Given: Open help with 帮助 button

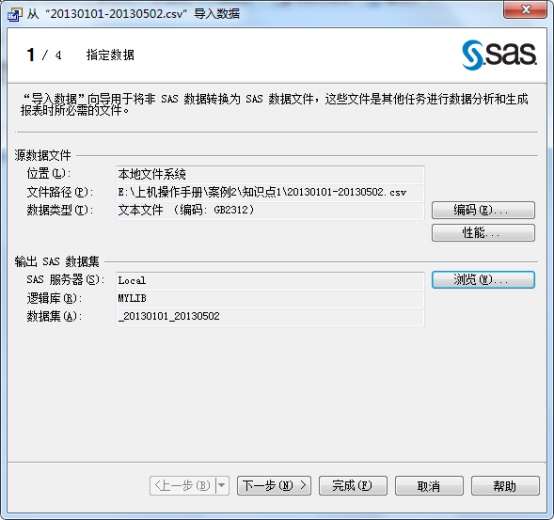Looking at the screenshot, I should (x=505, y=486).
